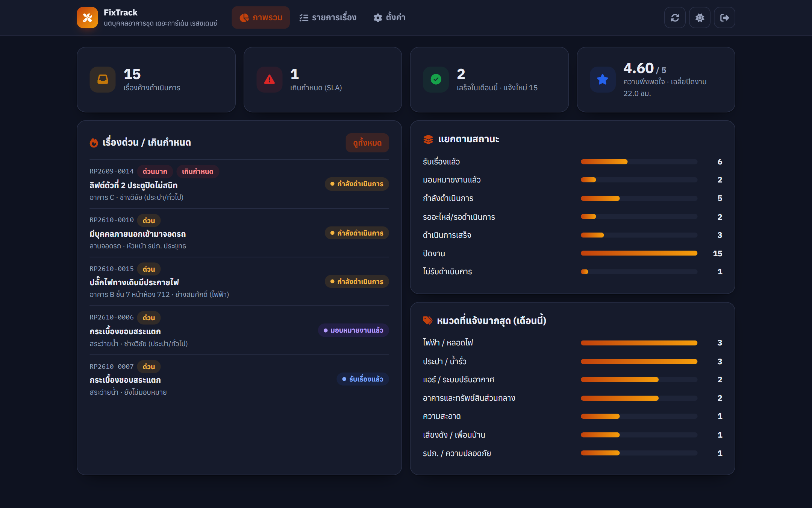Click the ปิดงาน status progress bar

[x=639, y=253]
